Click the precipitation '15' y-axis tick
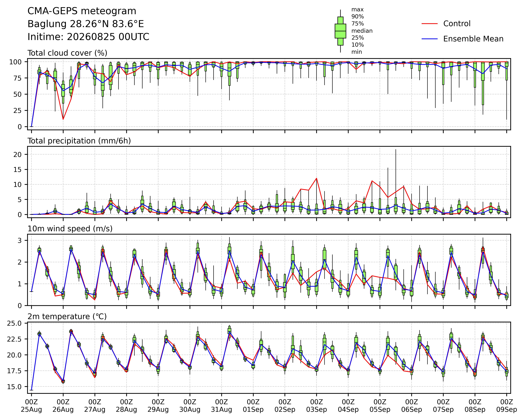 coord(18,170)
